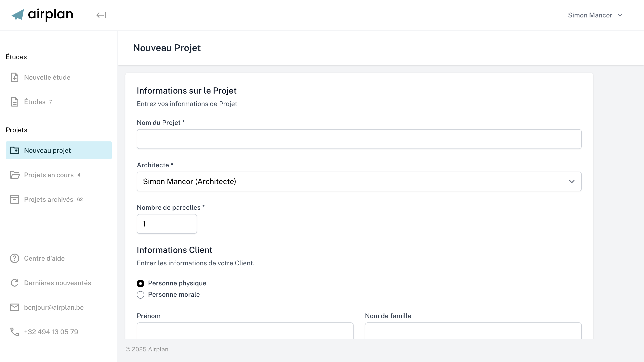Open the Architecte dropdown

click(x=359, y=181)
